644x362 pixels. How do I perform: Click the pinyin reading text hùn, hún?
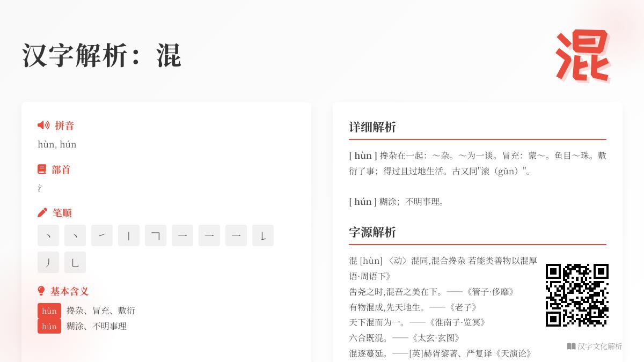pos(57,144)
